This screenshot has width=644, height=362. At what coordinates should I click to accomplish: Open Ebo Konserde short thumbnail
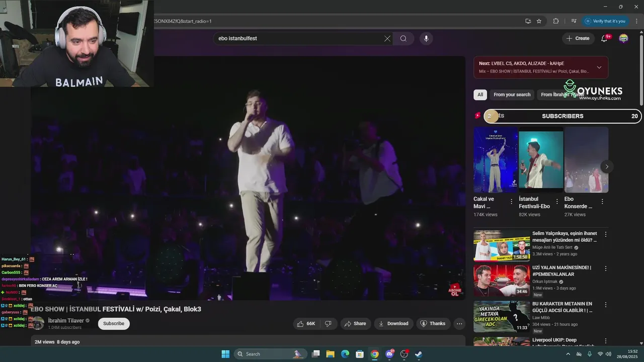point(586,160)
